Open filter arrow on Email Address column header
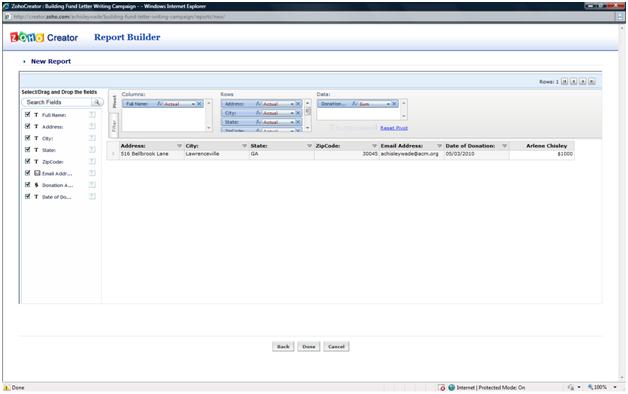The height and width of the screenshot is (394, 628). 439,146
